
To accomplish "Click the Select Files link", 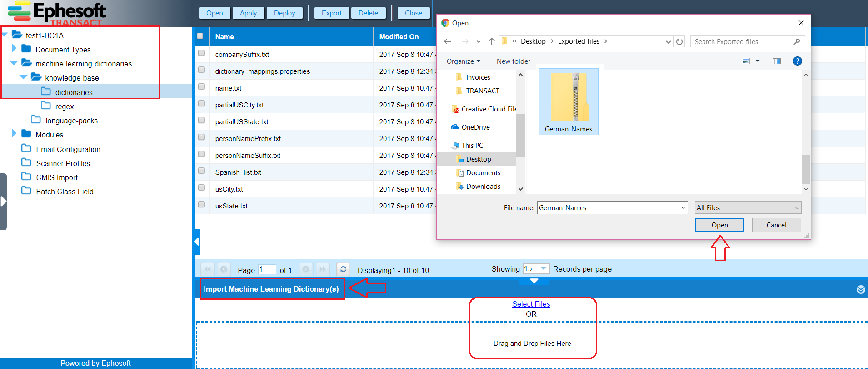I will point(531,304).
